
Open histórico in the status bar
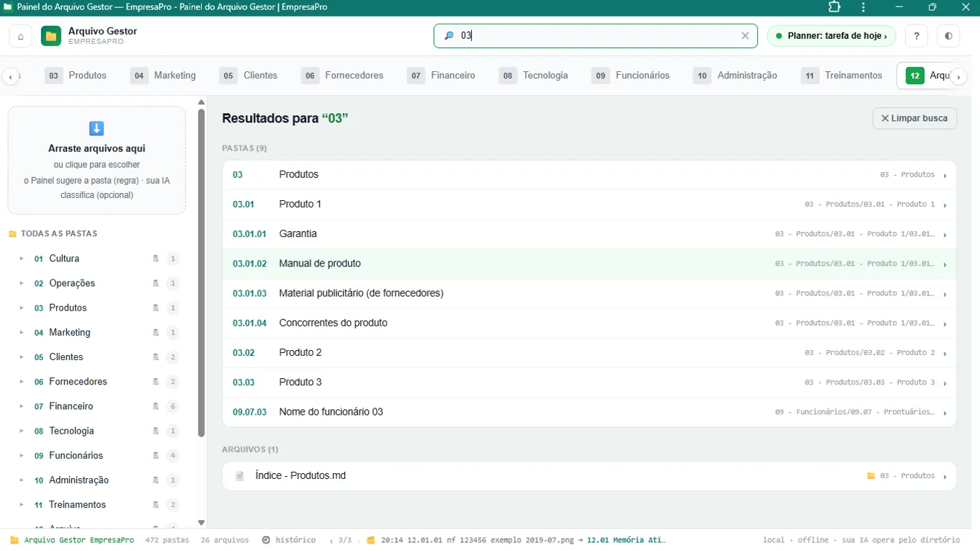289,539
